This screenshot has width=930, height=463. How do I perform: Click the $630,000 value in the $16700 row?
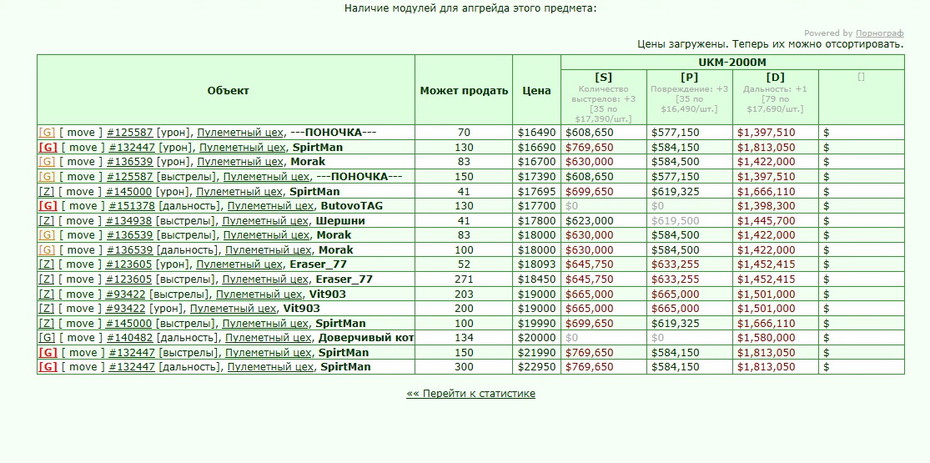590,162
